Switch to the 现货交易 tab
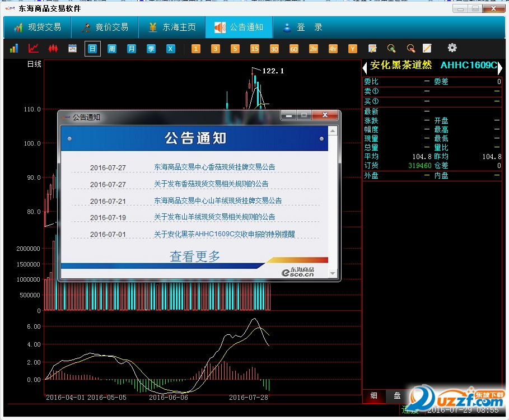This screenshot has width=509, height=420. pos(38,27)
